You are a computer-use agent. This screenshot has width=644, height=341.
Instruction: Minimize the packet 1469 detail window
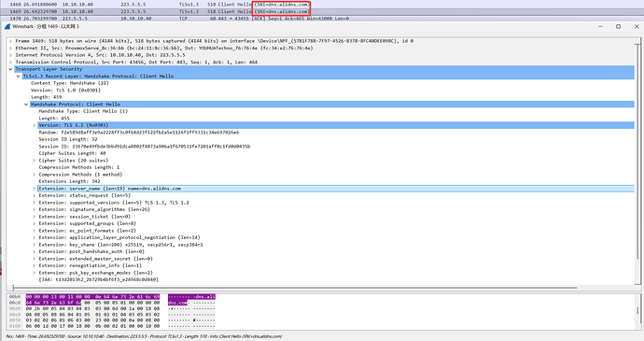[600, 27]
